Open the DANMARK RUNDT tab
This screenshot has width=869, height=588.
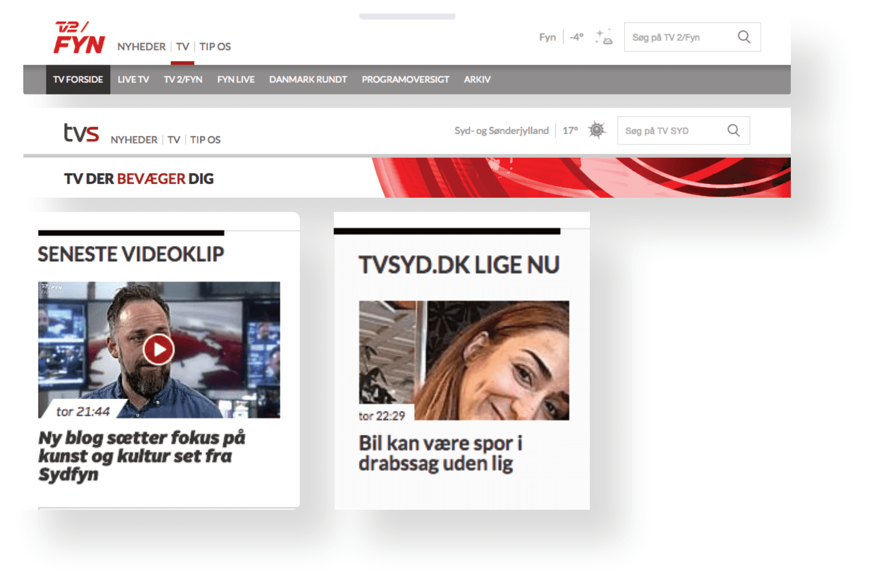click(x=308, y=79)
